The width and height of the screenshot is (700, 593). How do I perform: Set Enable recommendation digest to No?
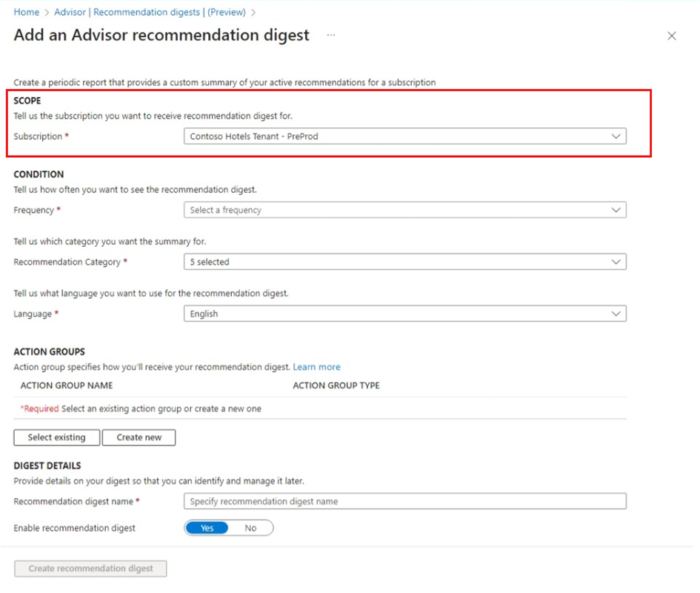250,528
